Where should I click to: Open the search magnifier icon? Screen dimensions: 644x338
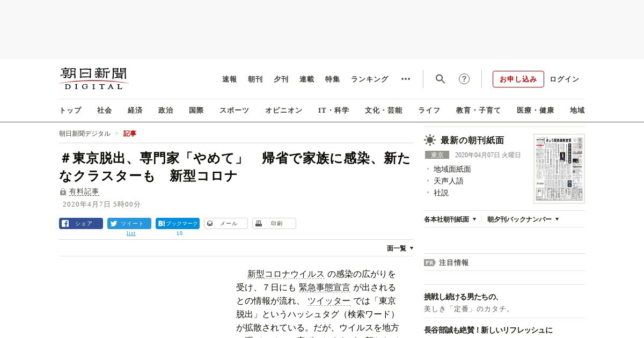440,79
